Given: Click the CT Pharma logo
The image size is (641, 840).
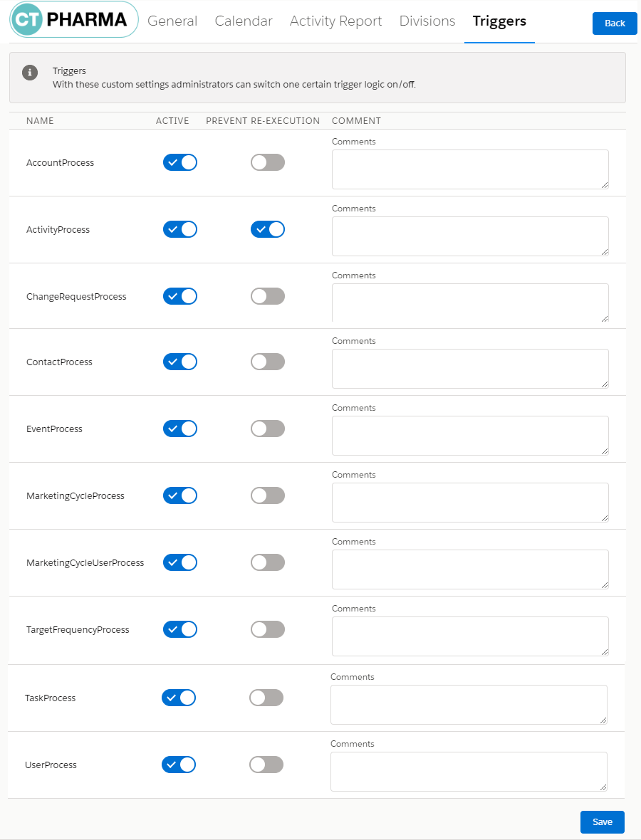Looking at the screenshot, I should click(74, 20).
